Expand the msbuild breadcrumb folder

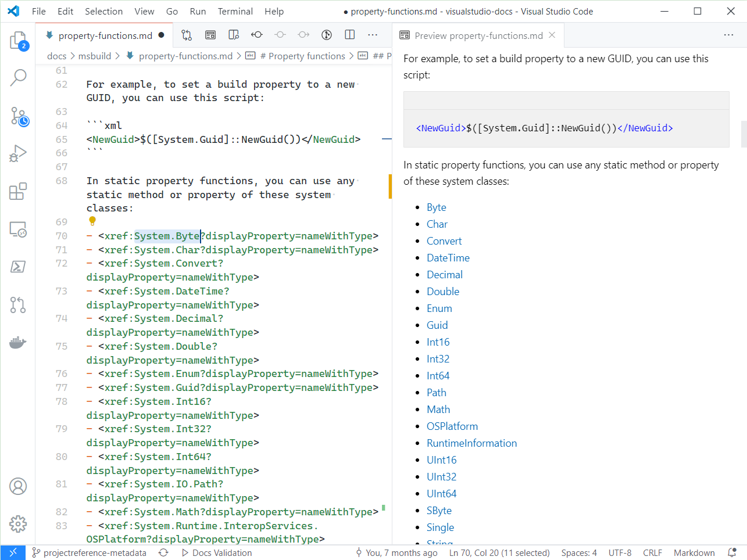(x=94, y=56)
